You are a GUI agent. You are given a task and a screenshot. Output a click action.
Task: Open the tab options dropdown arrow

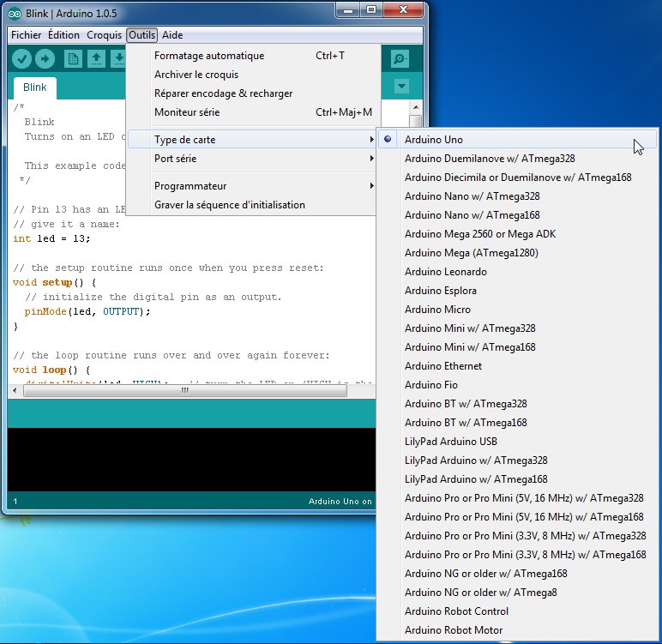click(400, 87)
